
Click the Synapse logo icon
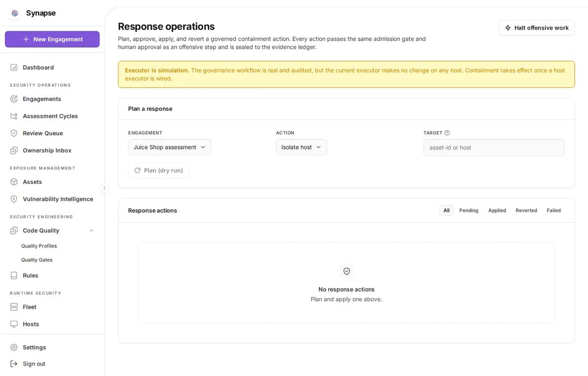15,13
